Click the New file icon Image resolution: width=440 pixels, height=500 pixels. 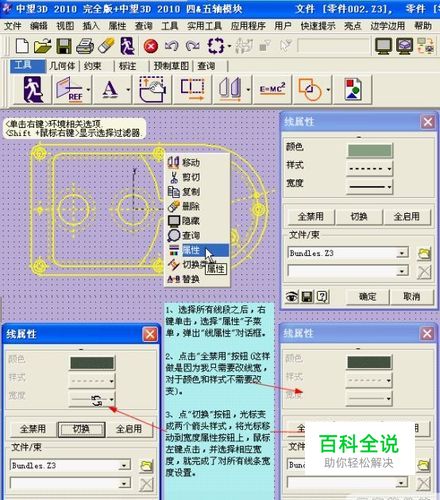22,46
